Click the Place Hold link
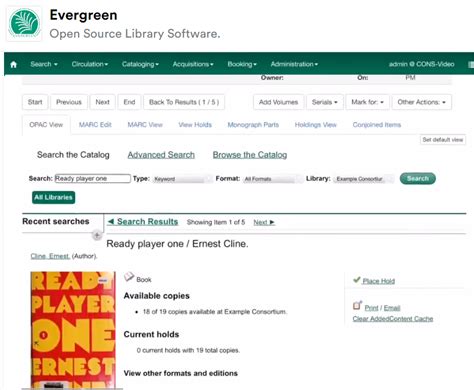The image size is (474, 390). (x=378, y=281)
